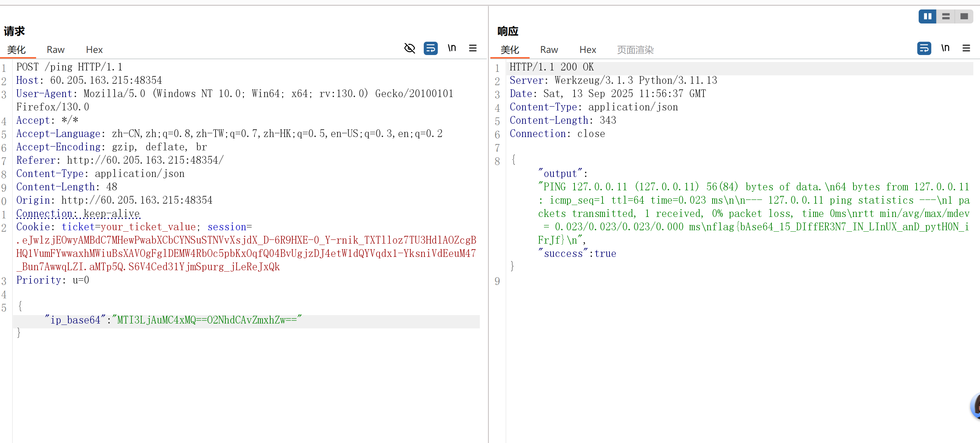Click the HTTP/1.1 200 OK response line
Image resolution: width=980 pixels, height=443 pixels.
[551, 67]
